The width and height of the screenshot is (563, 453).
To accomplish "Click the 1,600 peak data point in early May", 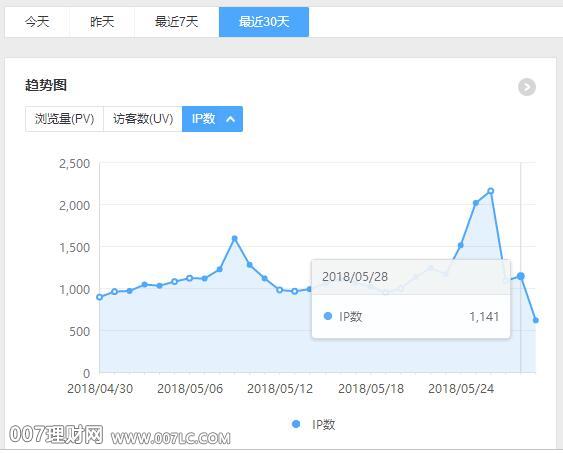I will (x=234, y=238).
